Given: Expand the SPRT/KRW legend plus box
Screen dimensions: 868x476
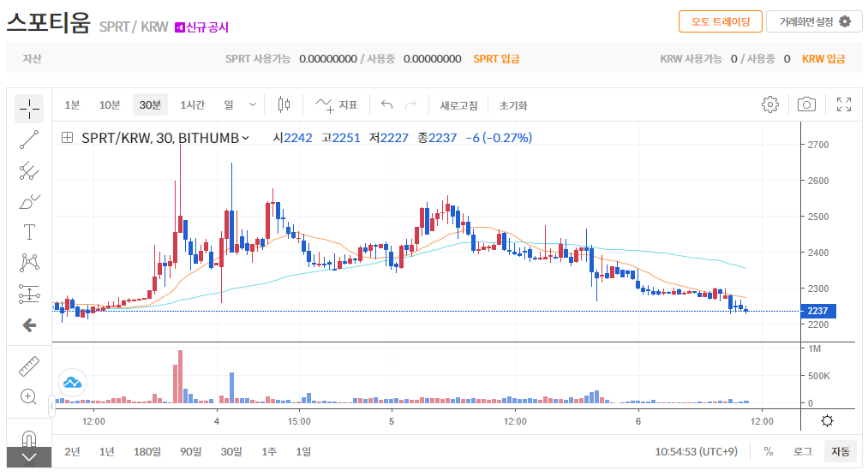Looking at the screenshot, I should pyautogui.click(x=67, y=138).
